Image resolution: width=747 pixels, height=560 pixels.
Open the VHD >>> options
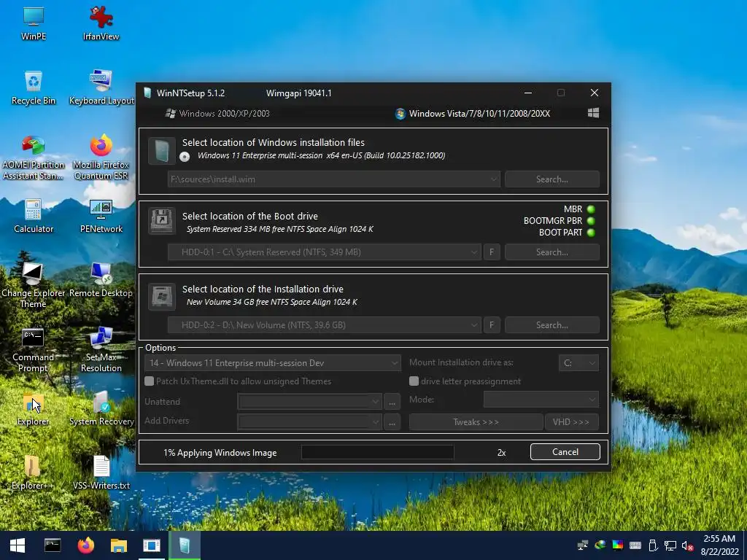tap(571, 422)
